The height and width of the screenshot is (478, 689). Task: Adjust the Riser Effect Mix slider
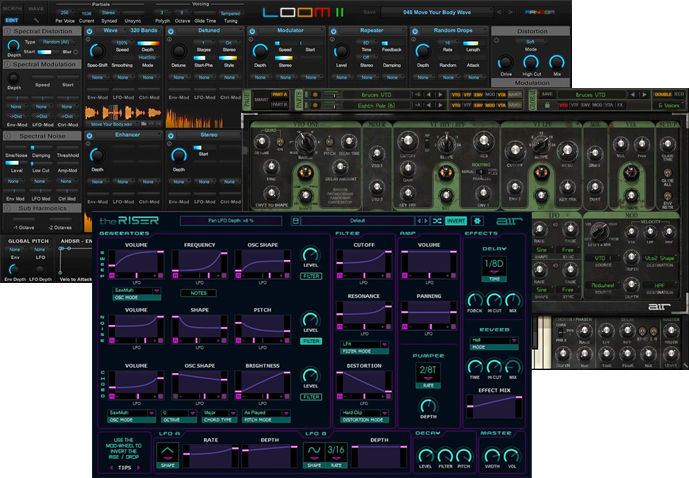[494, 406]
